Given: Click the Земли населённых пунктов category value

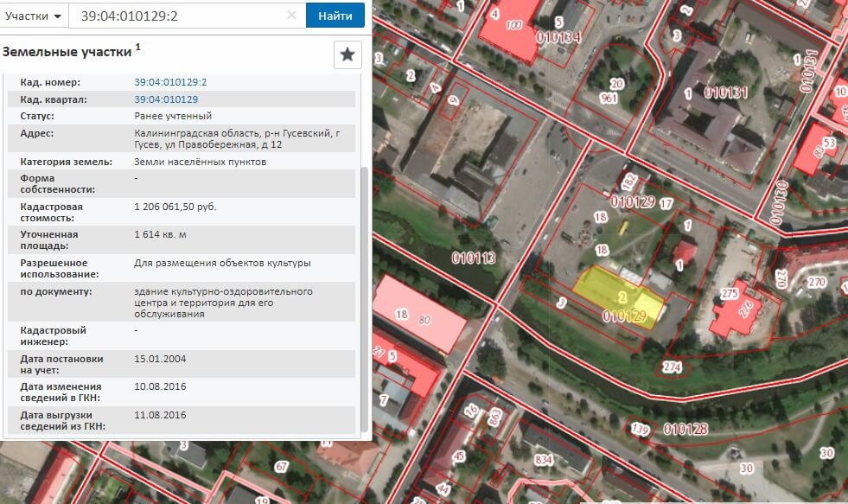Looking at the screenshot, I should [200, 162].
